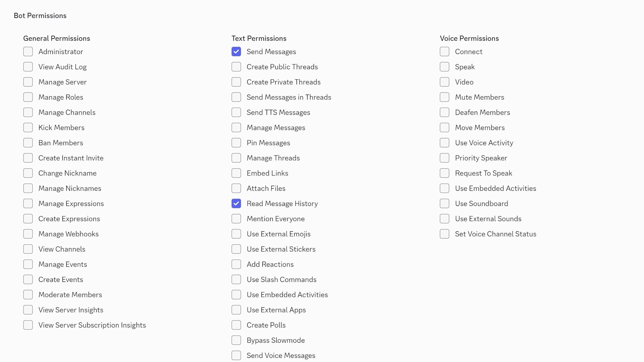Enable Manage Messages permission

click(x=236, y=127)
